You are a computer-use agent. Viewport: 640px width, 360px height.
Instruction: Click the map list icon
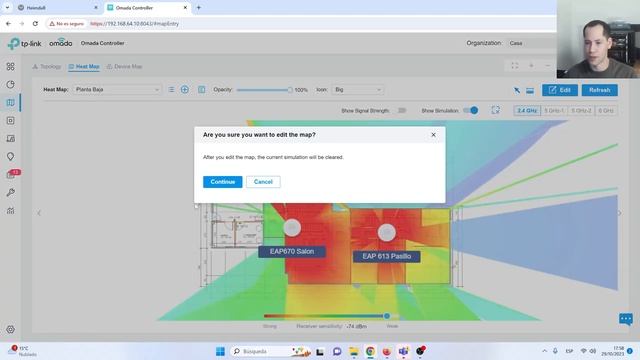coord(171,89)
